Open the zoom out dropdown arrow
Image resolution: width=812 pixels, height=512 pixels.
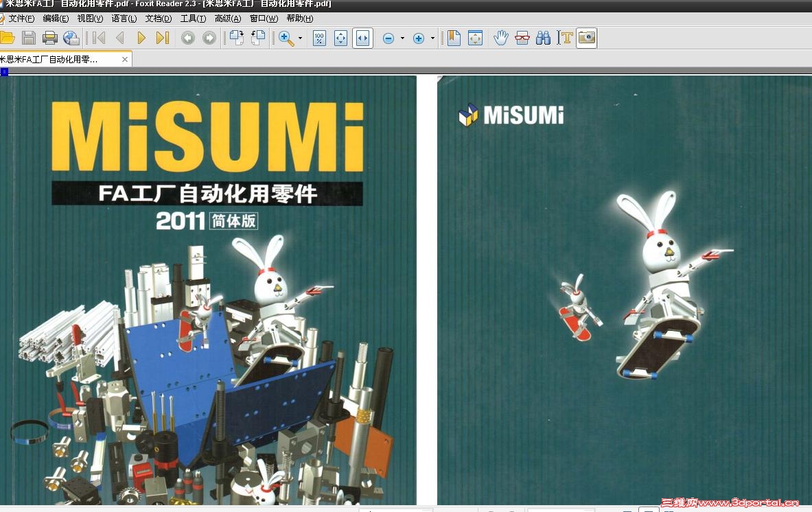pos(402,38)
